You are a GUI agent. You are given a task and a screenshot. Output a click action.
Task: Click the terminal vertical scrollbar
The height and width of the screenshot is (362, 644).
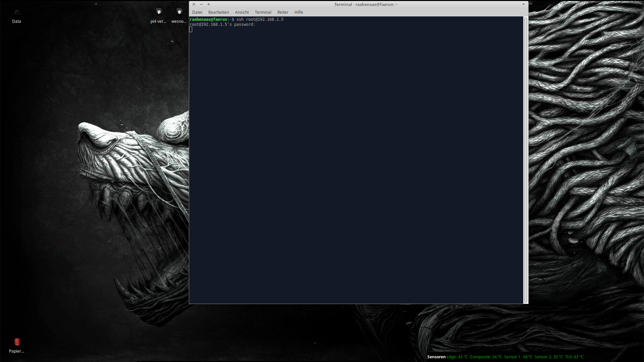coord(526,160)
